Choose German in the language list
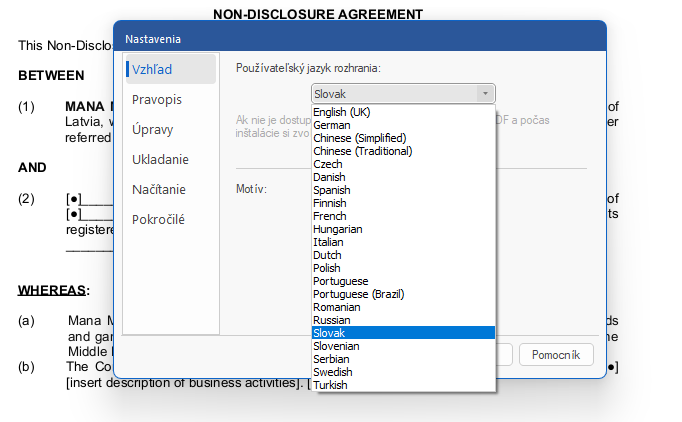This screenshot has height=422, width=682. pos(403,125)
